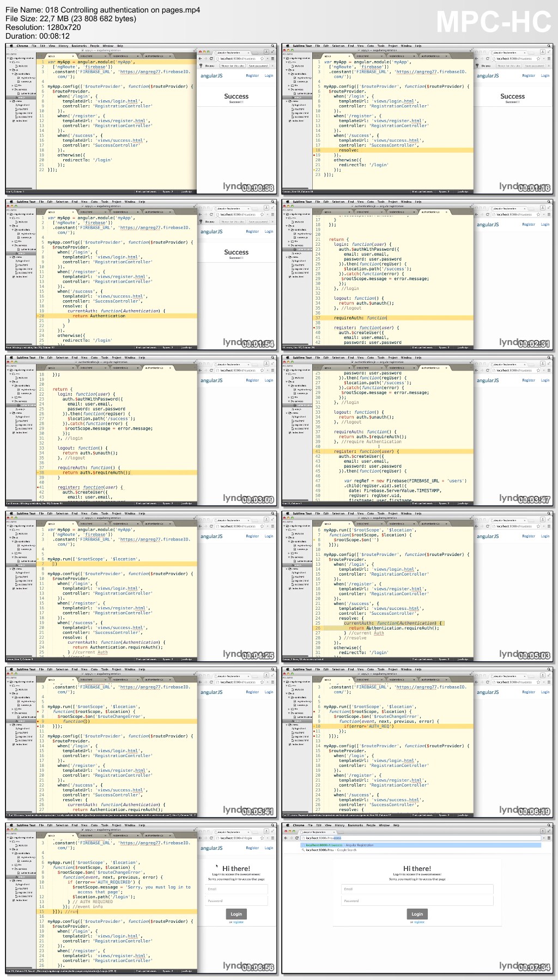Open the thumbnail frame stamped 00:00:38
The height and width of the screenshot is (980, 558).
coord(141,119)
